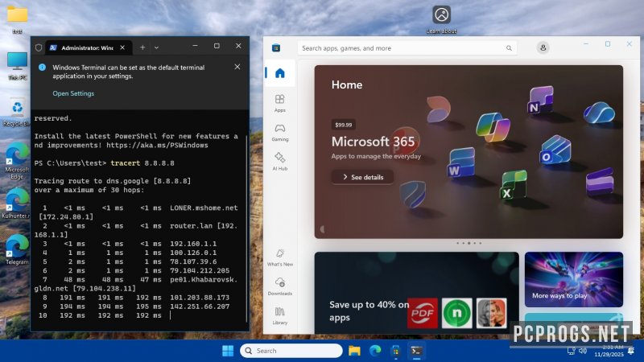644x362 pixels.
Task: Open Gaming section in Store sidebar
Action: pos(279,132)
